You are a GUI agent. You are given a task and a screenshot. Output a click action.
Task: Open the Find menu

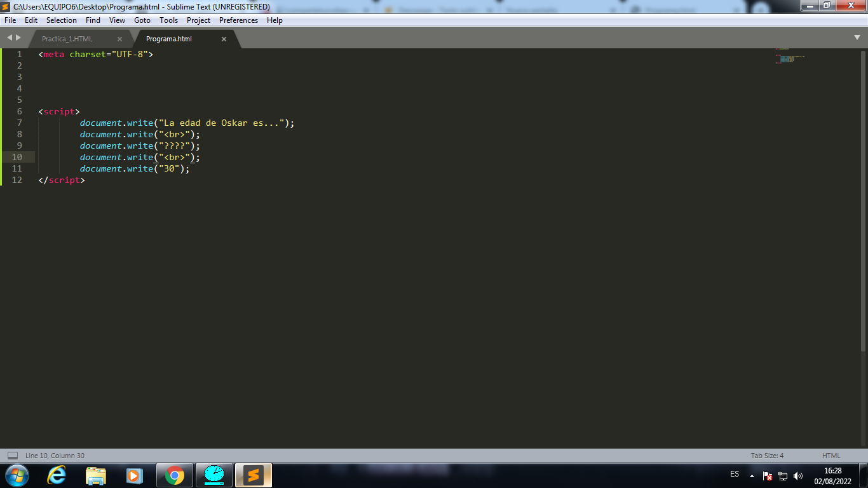point(93,20)
